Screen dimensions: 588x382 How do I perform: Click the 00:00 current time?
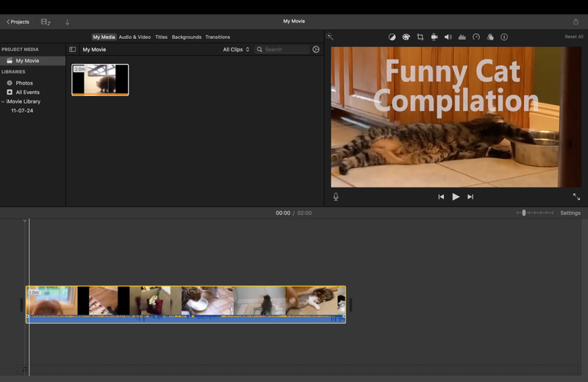(283, 213)
